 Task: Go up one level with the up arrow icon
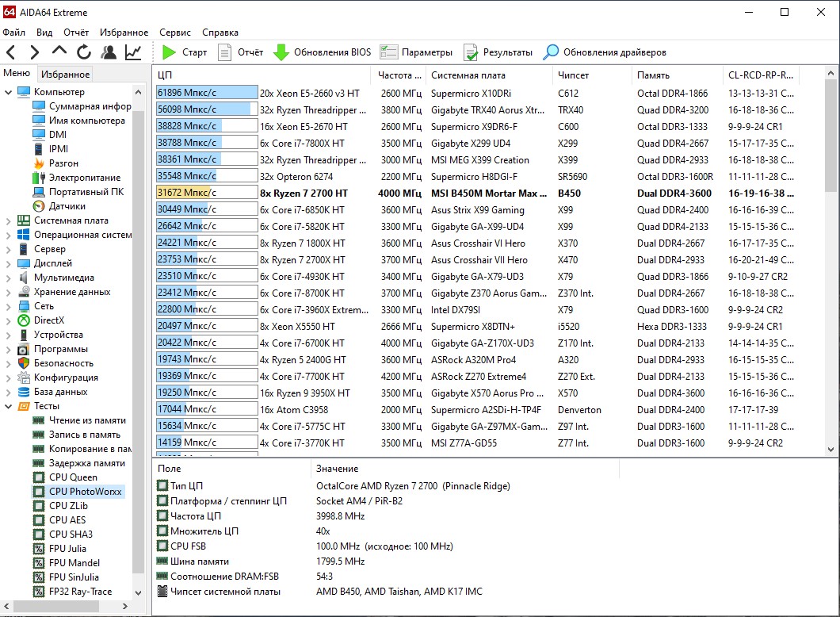tap(59, 52)
